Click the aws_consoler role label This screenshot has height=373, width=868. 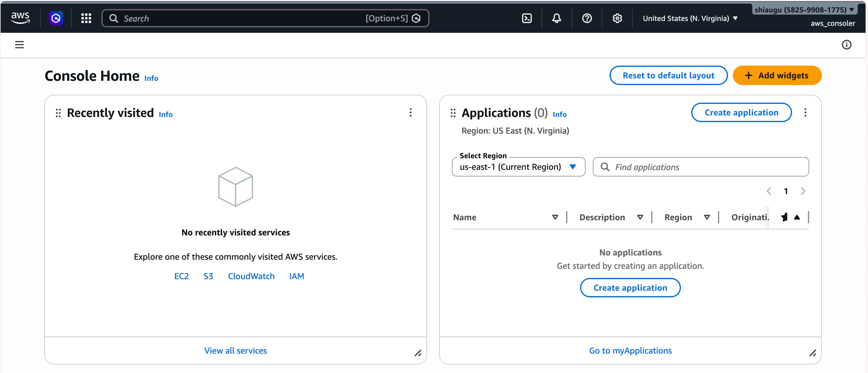click(833, 23)
